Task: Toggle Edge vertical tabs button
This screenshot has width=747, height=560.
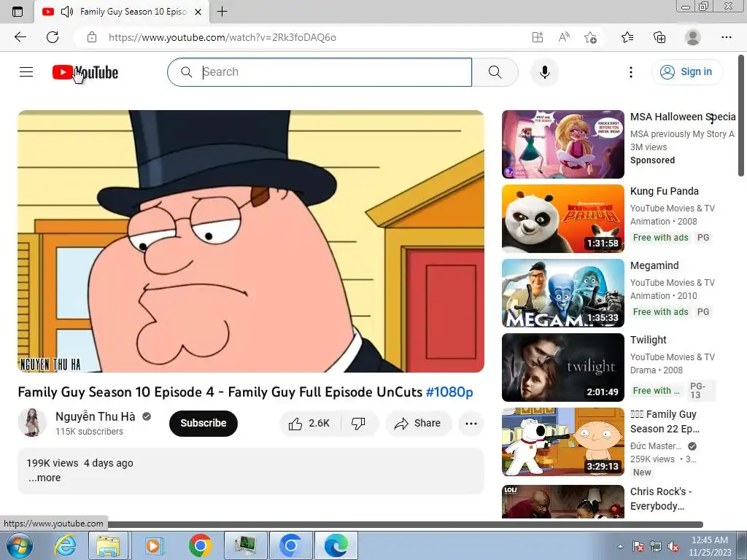Action: click(18, 12)
